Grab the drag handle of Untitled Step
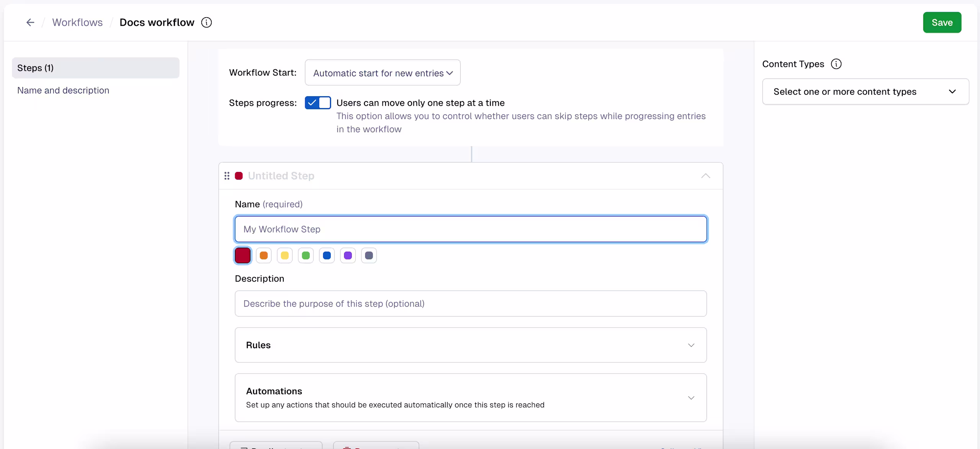 [227, 176]
